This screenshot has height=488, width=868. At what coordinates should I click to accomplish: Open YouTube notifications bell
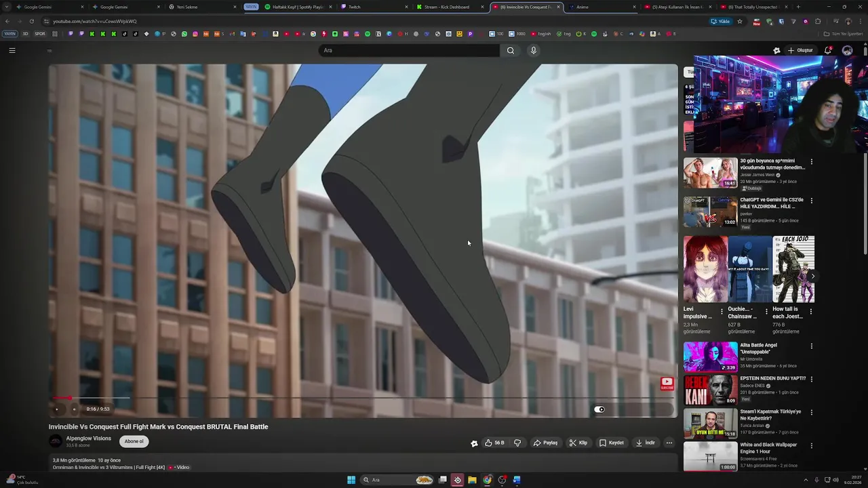pyautogui.click(x=828, y=50)
